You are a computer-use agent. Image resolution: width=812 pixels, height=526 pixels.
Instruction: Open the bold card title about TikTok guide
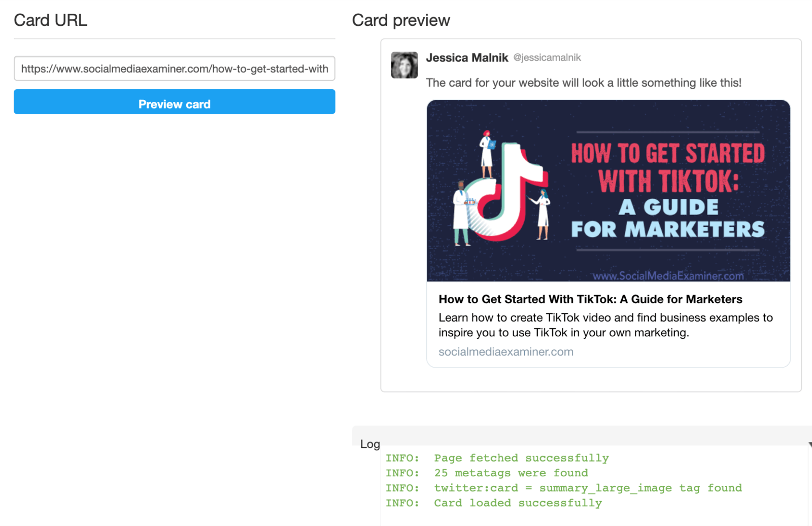pyautogui.click(x=590, y=299)
